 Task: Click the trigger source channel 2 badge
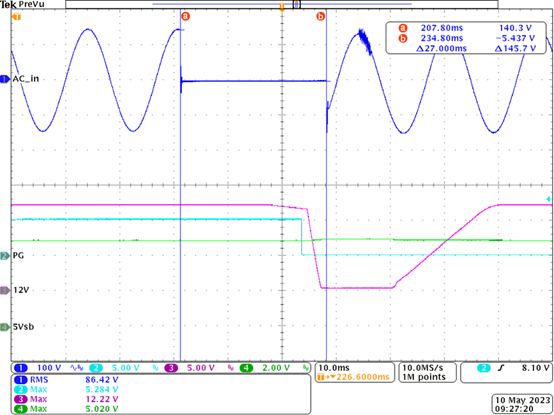[484, 368]
